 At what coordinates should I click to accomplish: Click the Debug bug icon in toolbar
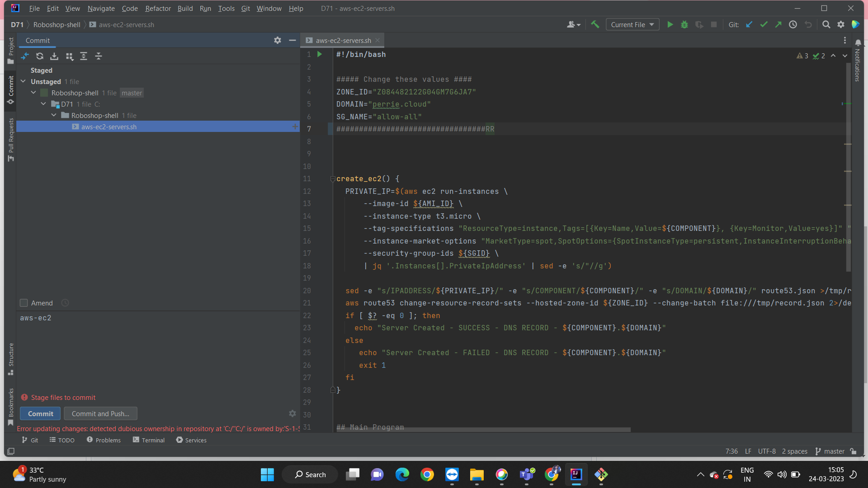pos(684,25)
